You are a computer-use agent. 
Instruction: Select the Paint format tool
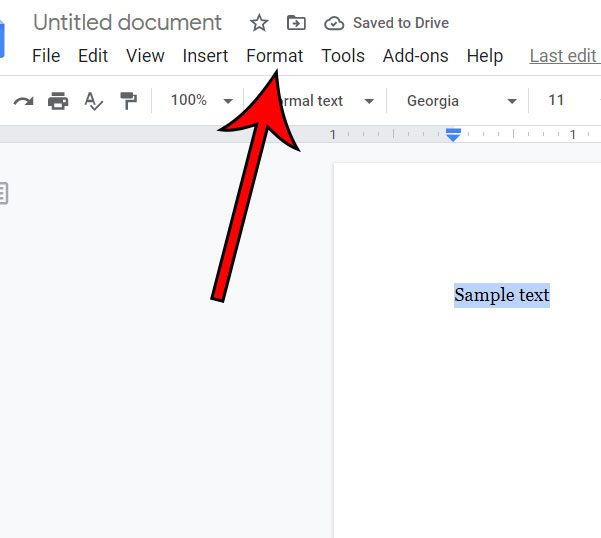[128, 101]
